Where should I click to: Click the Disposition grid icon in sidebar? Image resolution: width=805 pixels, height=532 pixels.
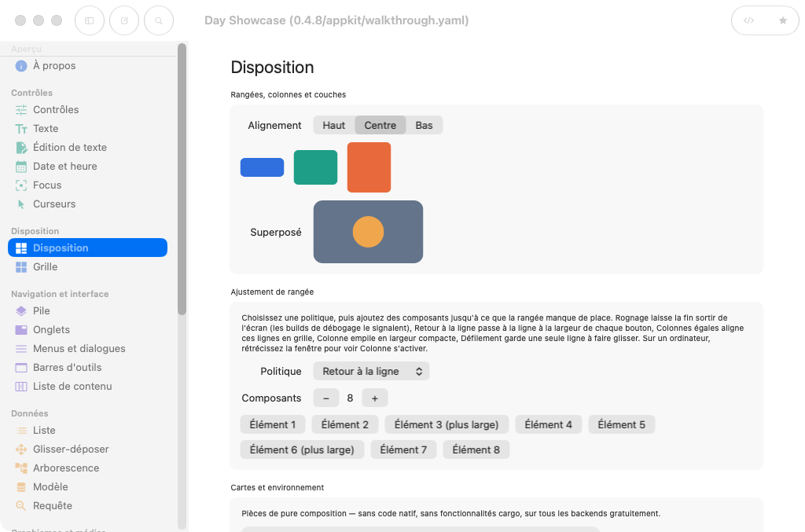coord(21,248)
